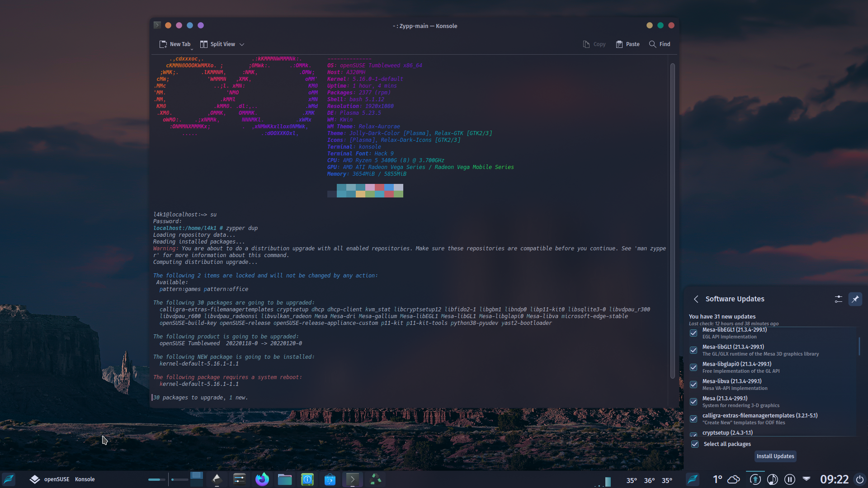Screen dimensions: 868x488
Task: Click the Install Updates button
Action: (x=775, y=456)
